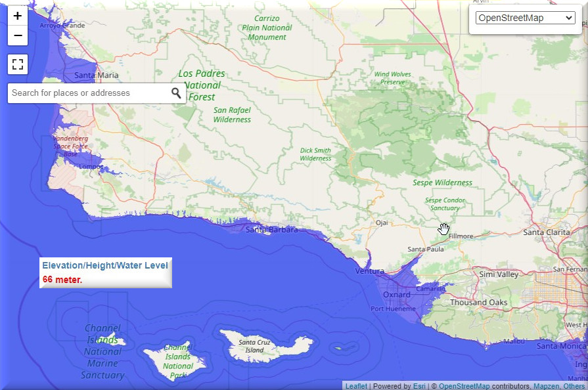Click Los Padres National Forest label
Image resolution: width=588 pixels, height=390 pixels.
[x=202, y=85]
